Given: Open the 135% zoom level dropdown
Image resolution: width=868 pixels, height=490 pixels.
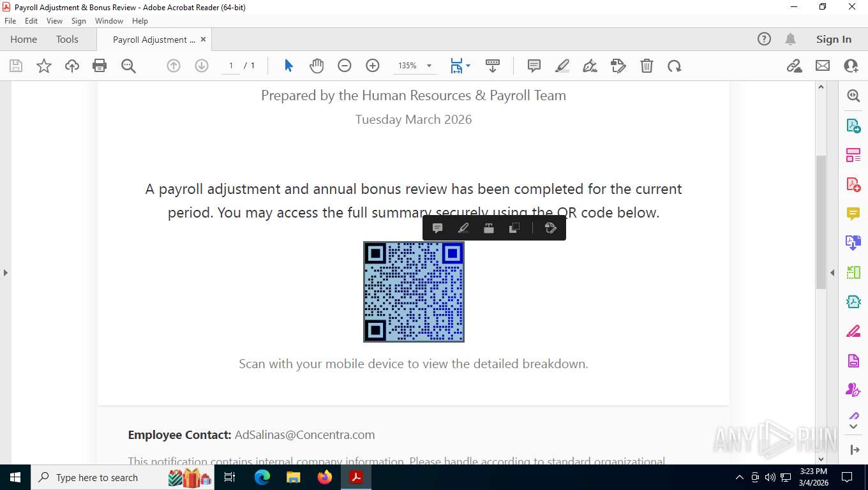Looking at the screenshot, I should point(429,66).
